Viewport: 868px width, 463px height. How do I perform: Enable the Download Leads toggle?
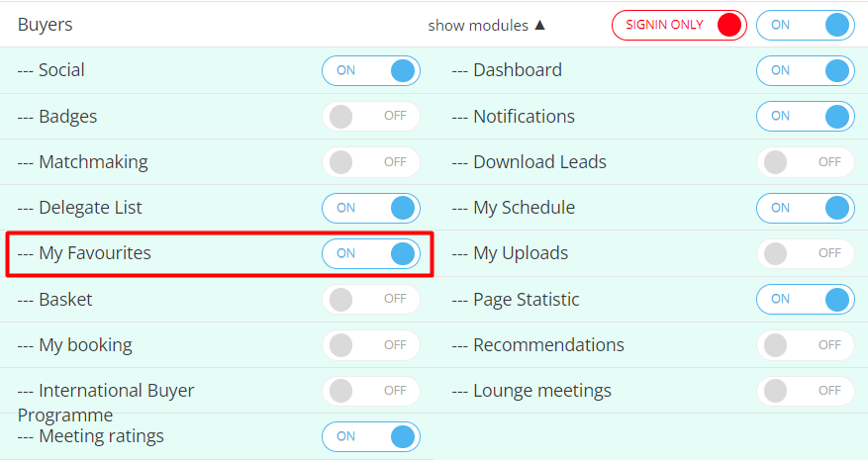point(805,161)
